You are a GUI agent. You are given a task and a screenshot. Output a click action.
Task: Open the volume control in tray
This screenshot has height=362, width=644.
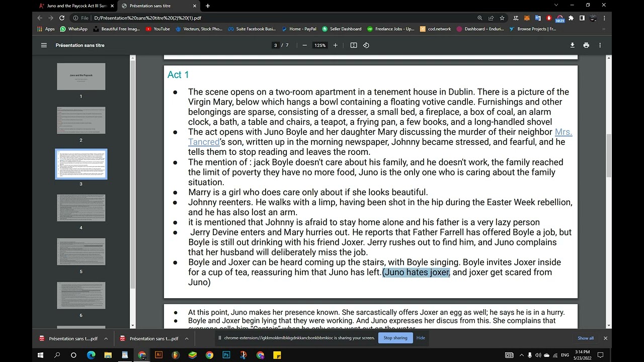coord(538,355)
